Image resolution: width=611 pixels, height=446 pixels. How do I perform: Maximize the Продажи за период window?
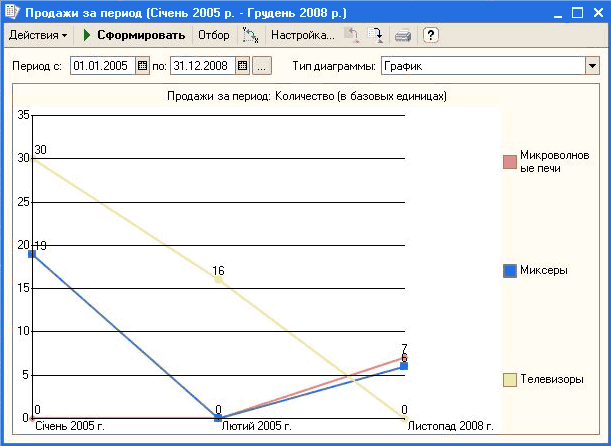[x=577, y=13]
